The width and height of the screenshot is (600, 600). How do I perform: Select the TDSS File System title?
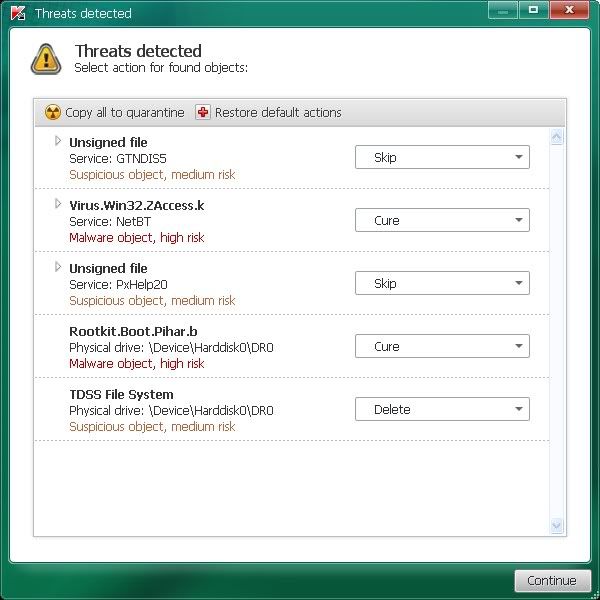121,395
